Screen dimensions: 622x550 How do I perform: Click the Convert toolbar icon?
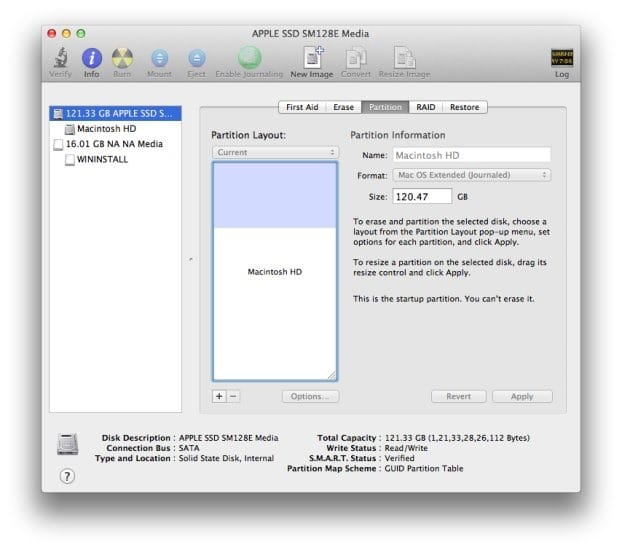pos(355,59)
